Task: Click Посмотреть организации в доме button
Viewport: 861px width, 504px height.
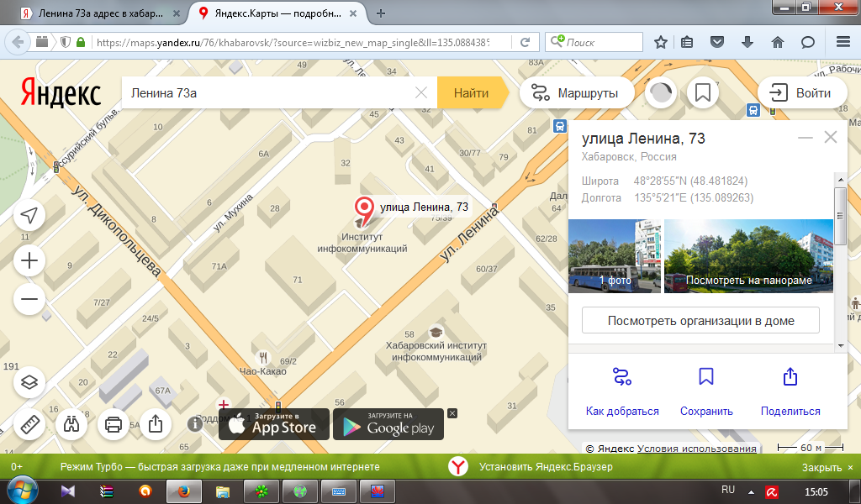Action: click(x=700, y=321)
